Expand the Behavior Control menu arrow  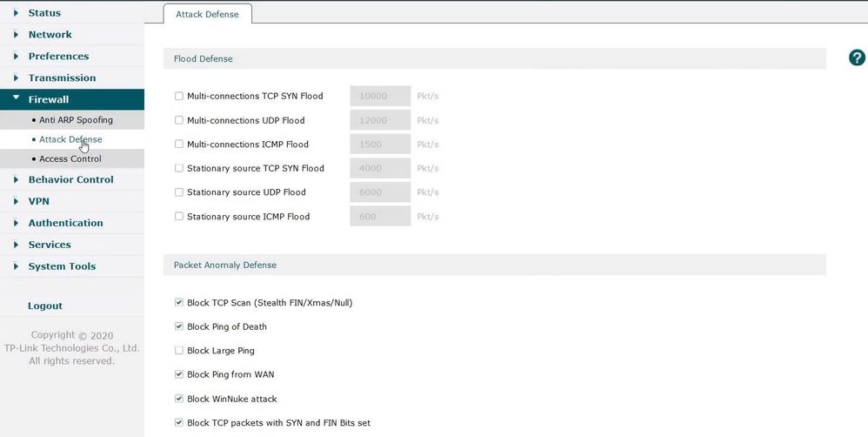point(16,179)
